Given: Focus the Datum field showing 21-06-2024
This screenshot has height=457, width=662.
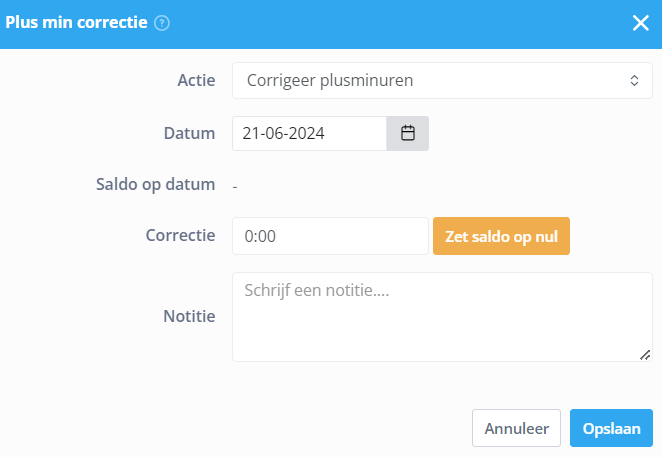Looking at the screenshot, I should coord(309,133).
